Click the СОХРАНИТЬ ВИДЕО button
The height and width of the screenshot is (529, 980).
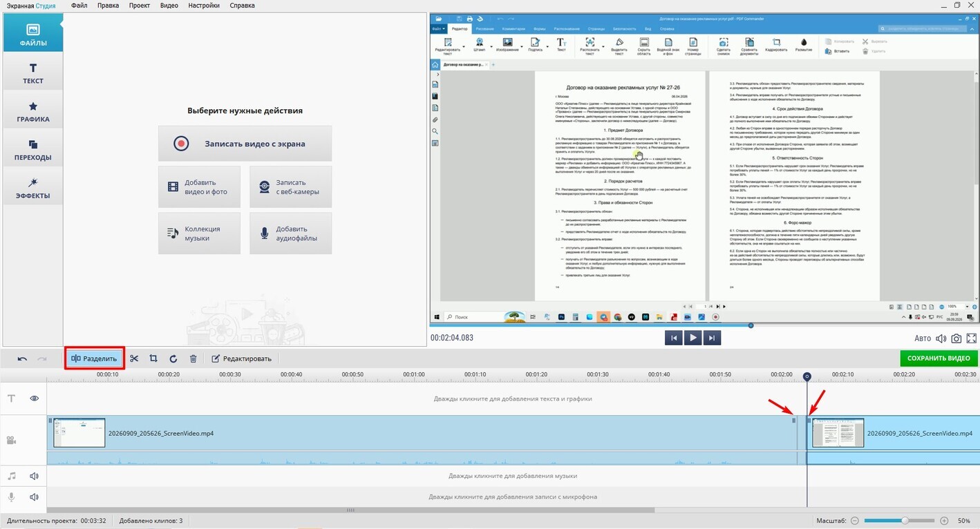coord(939,358)
